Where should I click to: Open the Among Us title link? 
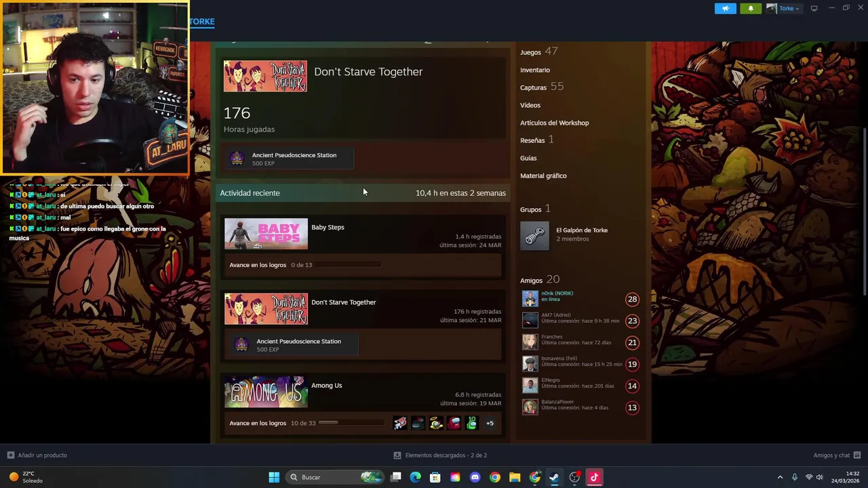pos(326,386)
